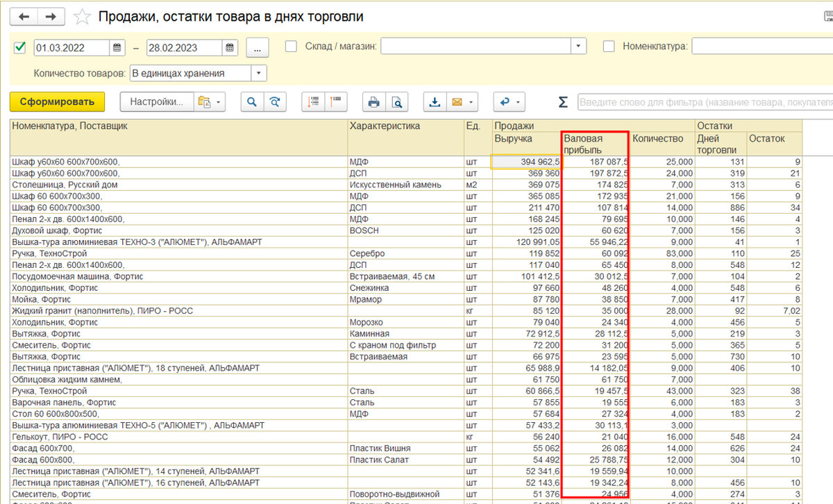Select row Мойка, Фортис
Screen dimensions: 833x504
[x=406, y=299]
